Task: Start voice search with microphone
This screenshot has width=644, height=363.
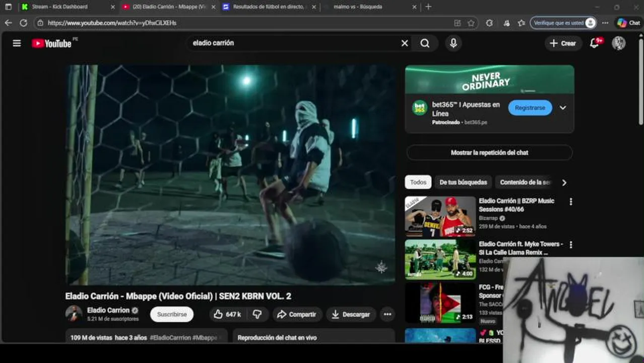Action: click(454, 43)
